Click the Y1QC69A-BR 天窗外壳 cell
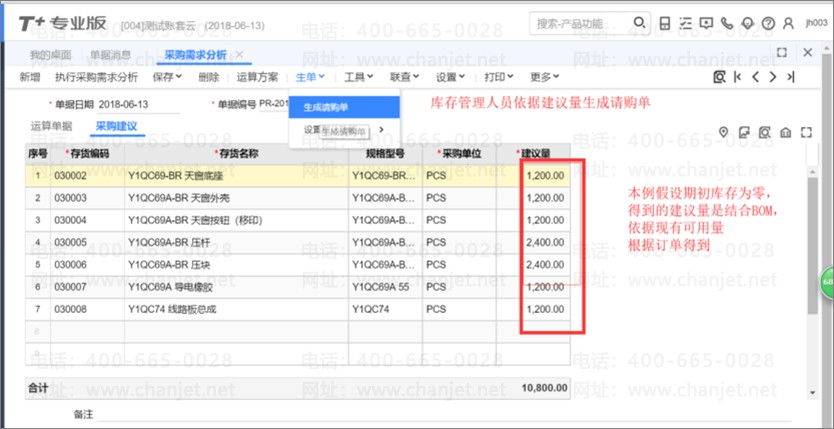The height and width of the screenshot is (429, 834). pos(236,198)
